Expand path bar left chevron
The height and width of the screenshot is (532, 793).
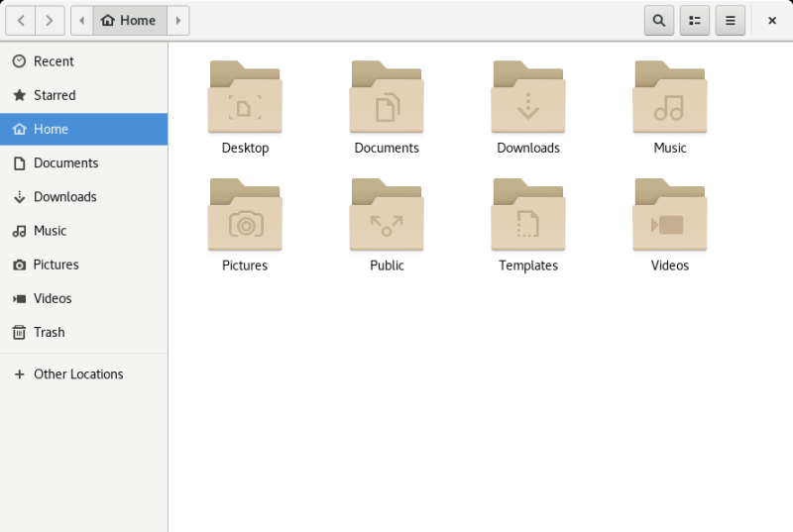pos(81,20)
